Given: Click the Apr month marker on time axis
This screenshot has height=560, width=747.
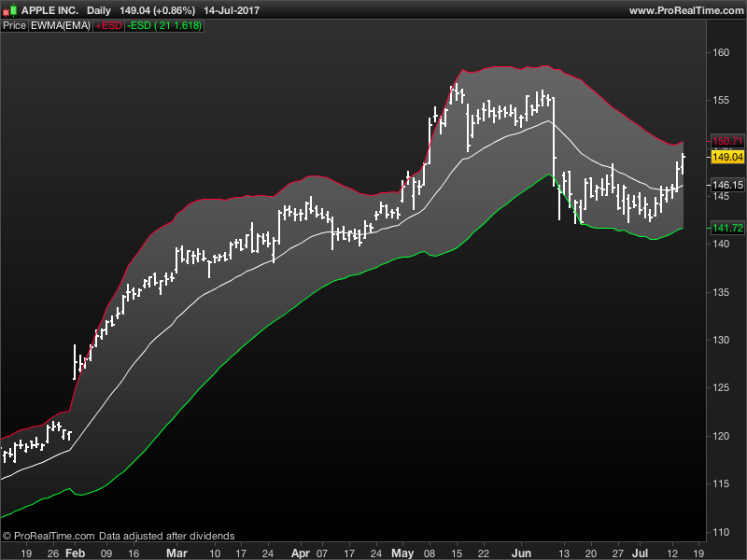Looking at the screenshot, I should coord(300,553).
